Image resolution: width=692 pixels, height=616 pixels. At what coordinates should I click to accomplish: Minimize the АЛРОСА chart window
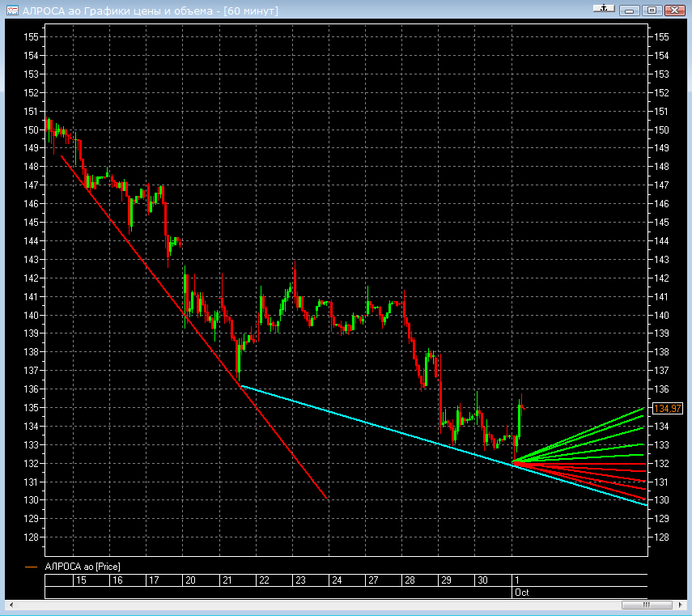tap(630, 10)
